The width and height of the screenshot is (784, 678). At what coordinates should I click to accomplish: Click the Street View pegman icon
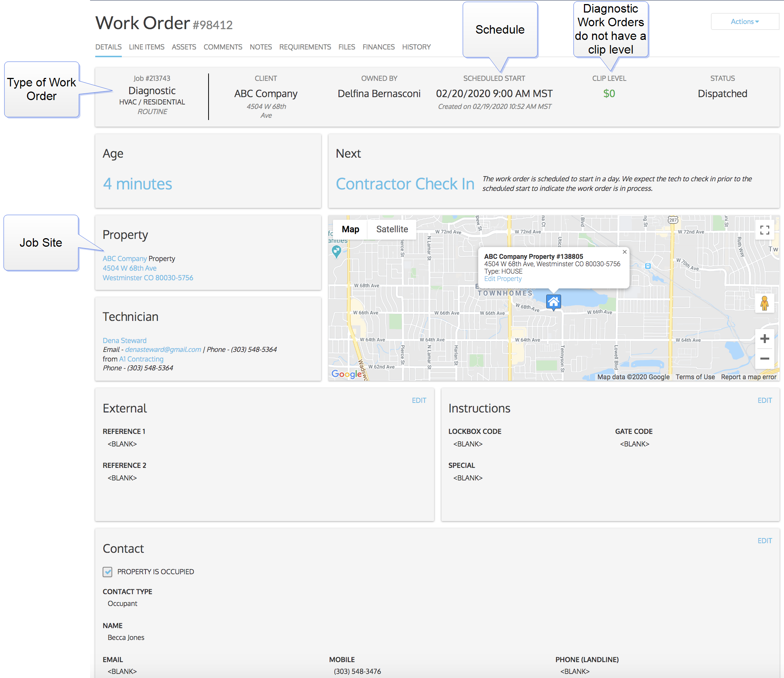(x=764, y=304)
